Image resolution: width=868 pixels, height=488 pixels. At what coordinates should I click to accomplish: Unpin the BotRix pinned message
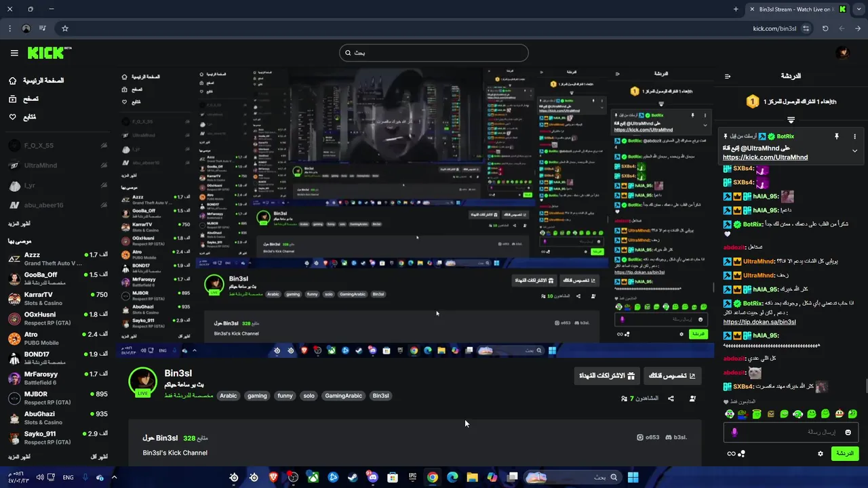837,136
